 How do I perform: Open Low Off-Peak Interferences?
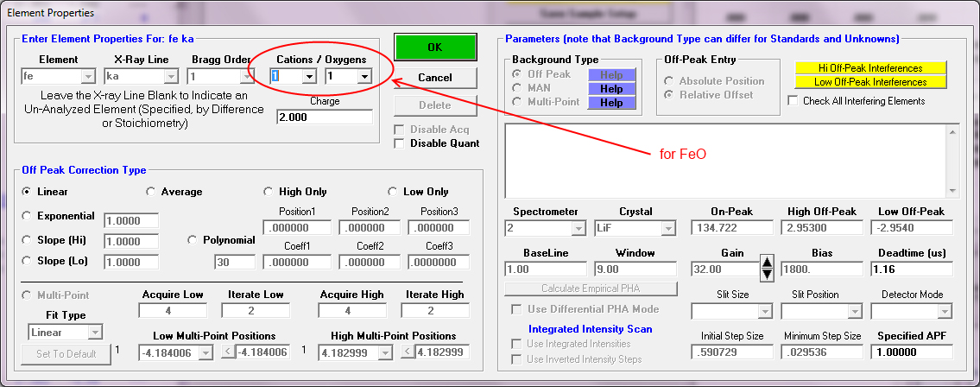pyautogui.click(x=870, y=82)
